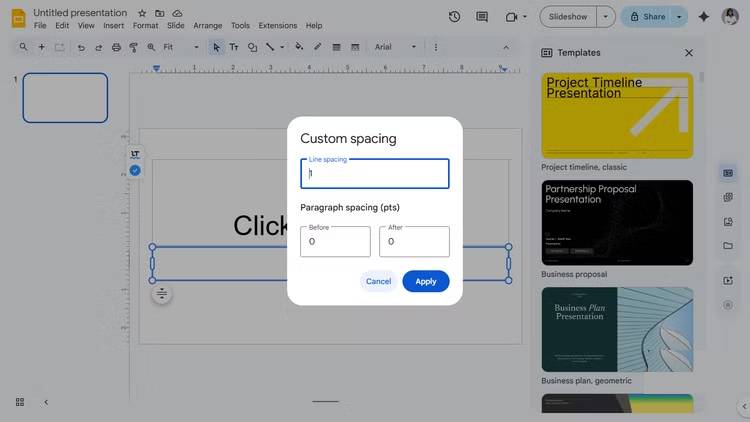This screenshot has width=750, height=422.
Task: Open the Slide menu
Action: tap(176, 25)
